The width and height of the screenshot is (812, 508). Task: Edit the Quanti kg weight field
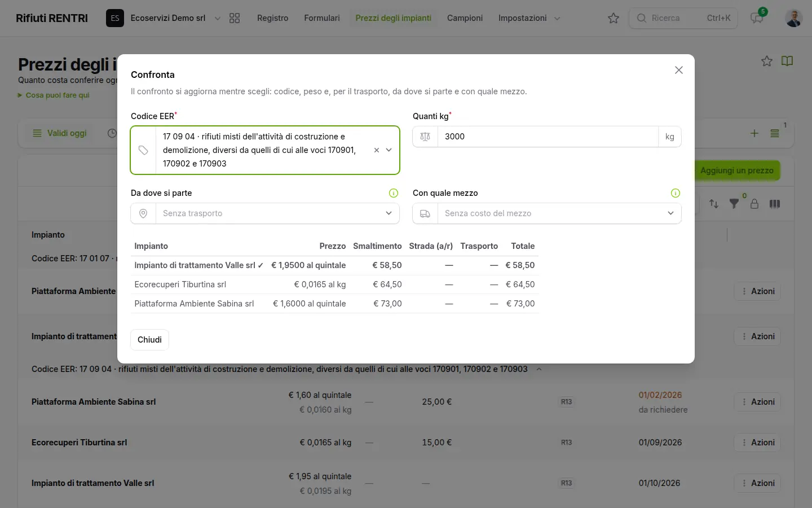coord(548,137)
